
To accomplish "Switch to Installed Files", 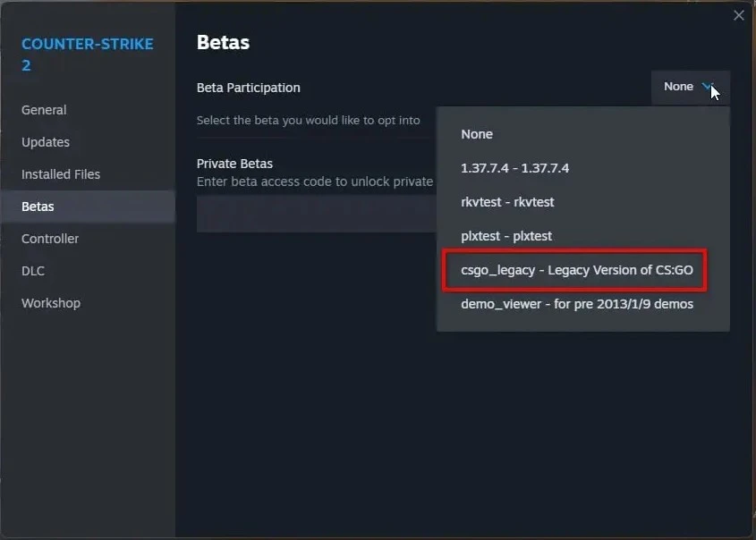I will (88, 174).
